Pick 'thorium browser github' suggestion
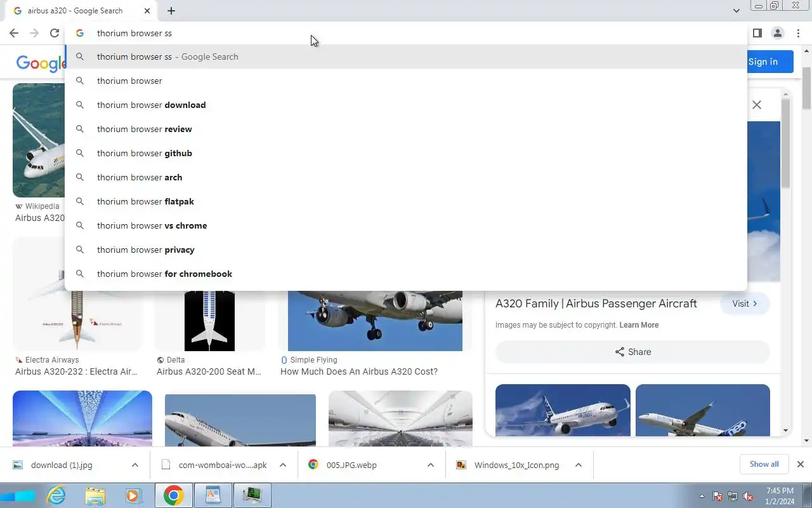This screenshot has height=508, width=812. pos(406,153)
